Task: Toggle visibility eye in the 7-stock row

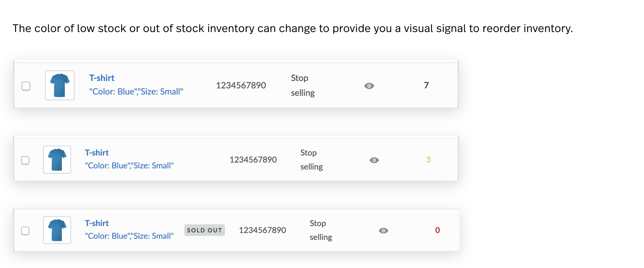Action: click(x=369, y=86)
